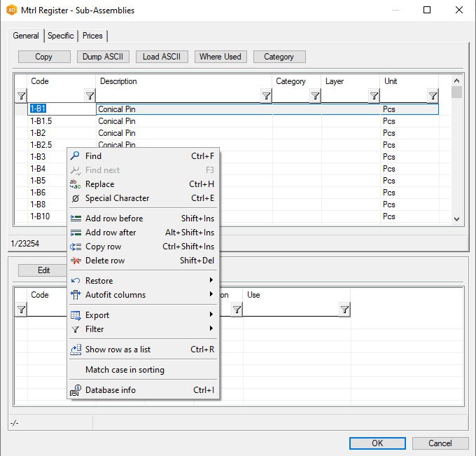Viewport: 476px width, 456px height.
Task: Click the Add row before icon
Action: click(76, 219)
